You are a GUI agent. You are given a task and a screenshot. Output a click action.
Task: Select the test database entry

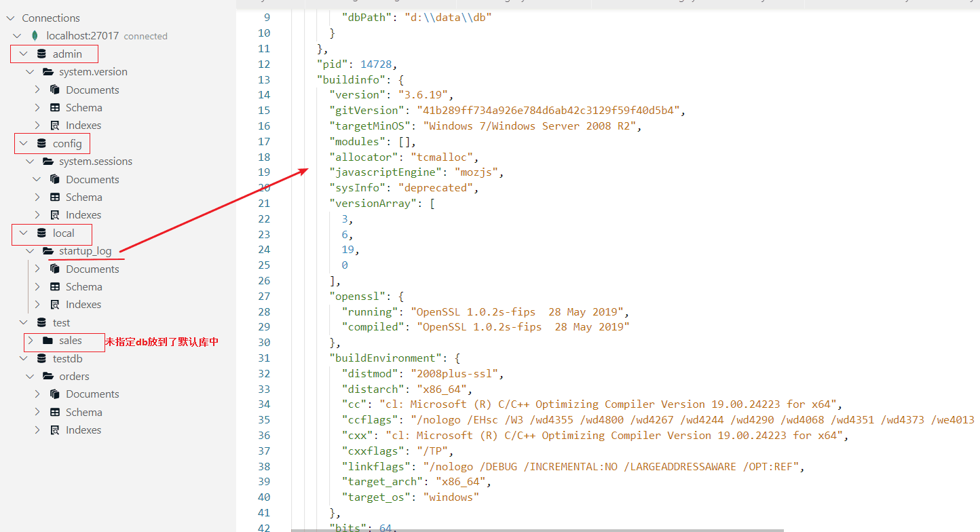[61, 323]
